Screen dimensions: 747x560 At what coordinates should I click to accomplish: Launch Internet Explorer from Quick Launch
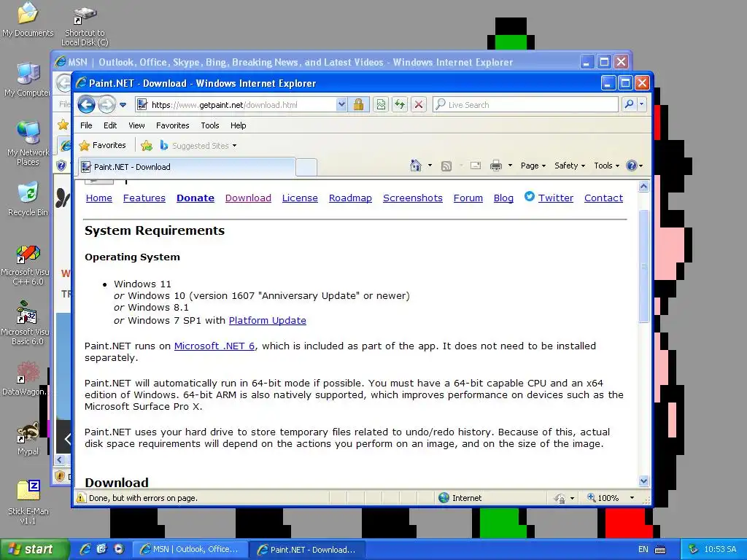pos(85,549)
